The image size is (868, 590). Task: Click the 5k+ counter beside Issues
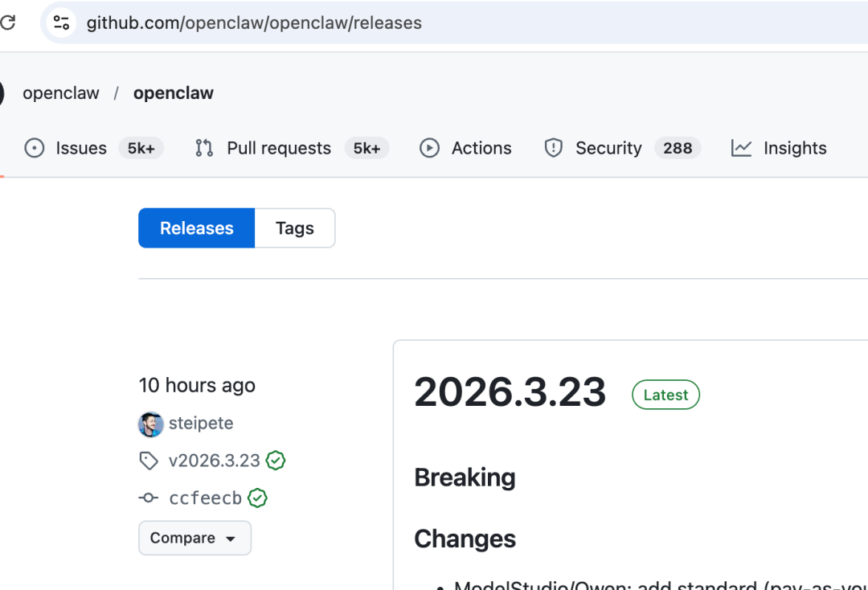pos(141,149)
